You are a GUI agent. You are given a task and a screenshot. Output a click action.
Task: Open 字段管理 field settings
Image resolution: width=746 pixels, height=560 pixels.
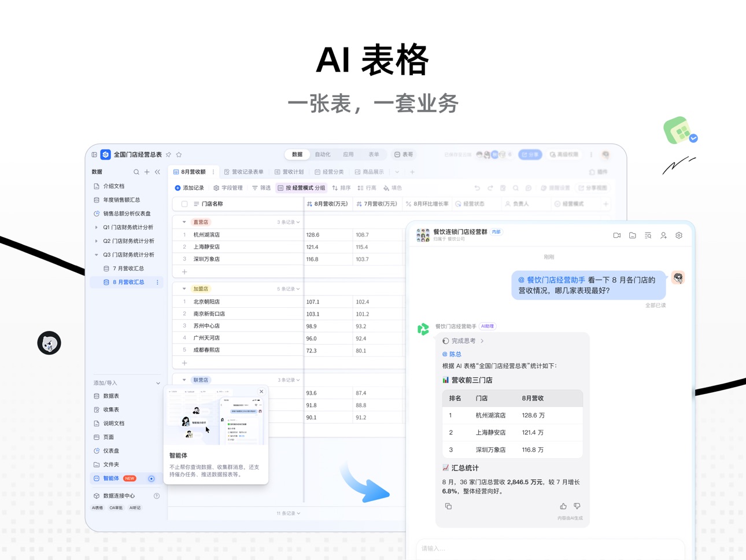point(228,188)
